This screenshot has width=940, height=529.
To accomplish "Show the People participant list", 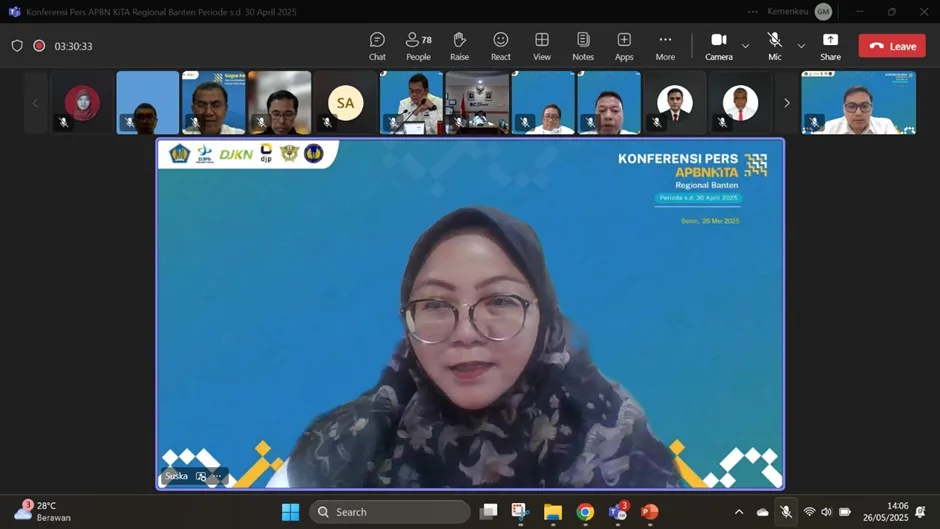I will (418, 46).
